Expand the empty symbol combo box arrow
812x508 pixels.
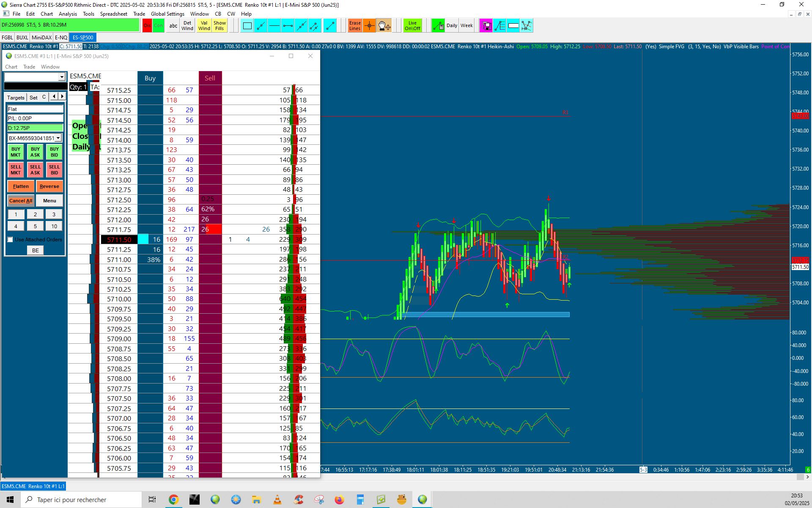coord(62,77)
